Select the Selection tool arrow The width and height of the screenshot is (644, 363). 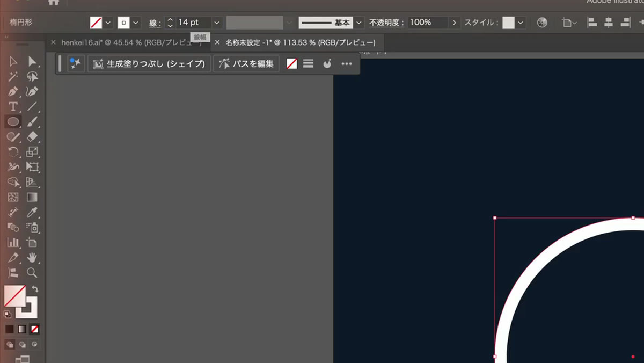point(13,62)
